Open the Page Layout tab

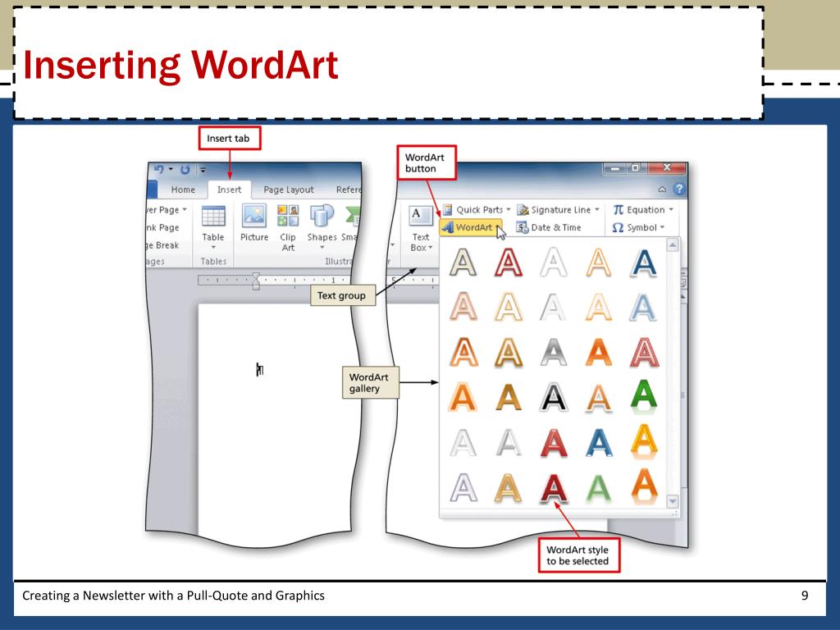[x=288, y=189]
